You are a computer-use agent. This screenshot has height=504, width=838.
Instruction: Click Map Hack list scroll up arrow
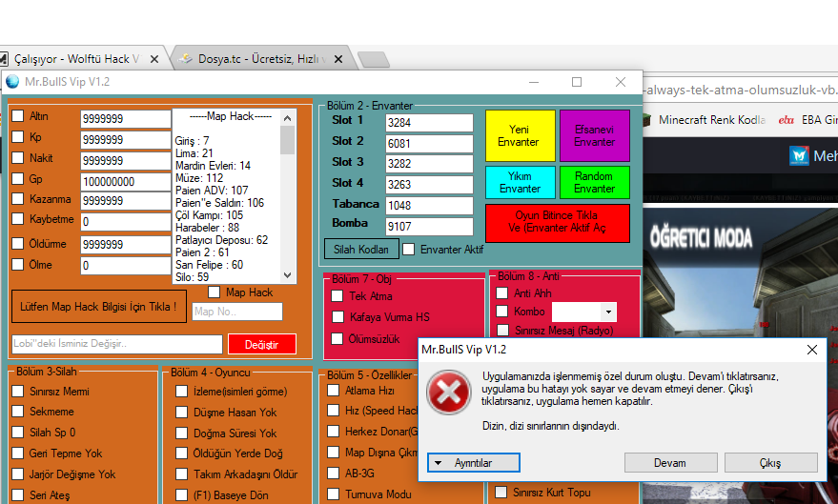[288, 118]
